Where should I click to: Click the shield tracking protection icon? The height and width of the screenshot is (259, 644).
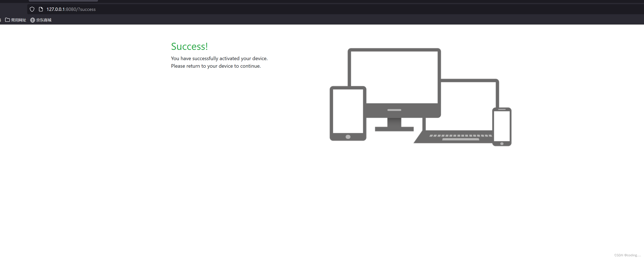tap(32, 9)
